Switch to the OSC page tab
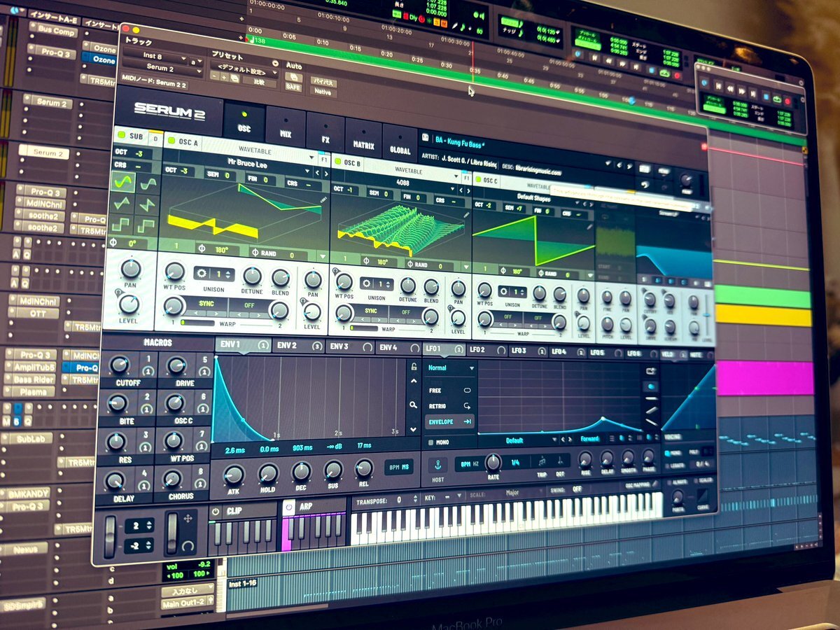This screenshot has height=630, width=840. 244,121
